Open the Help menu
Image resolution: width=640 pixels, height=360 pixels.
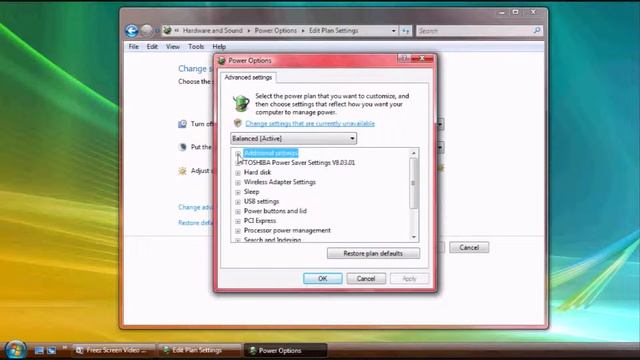pos(219,47)
